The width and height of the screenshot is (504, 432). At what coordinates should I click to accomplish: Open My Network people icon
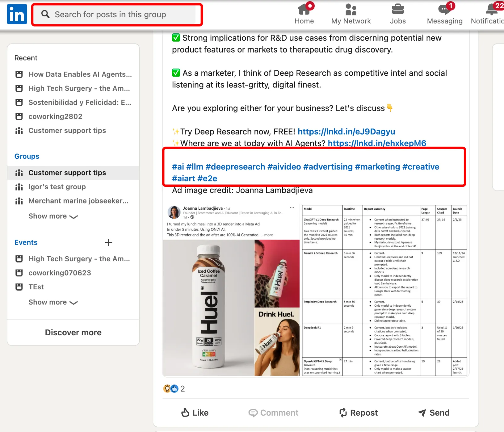[351, 9]
